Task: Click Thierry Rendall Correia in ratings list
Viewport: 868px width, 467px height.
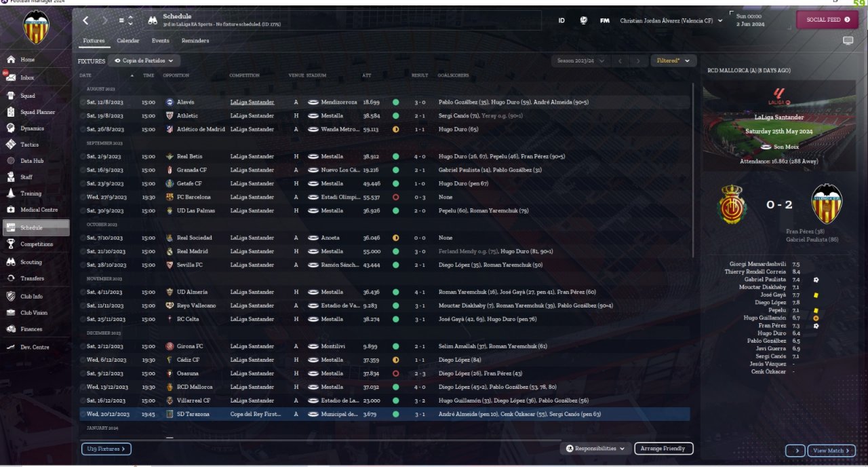Action: click(755, 272)
